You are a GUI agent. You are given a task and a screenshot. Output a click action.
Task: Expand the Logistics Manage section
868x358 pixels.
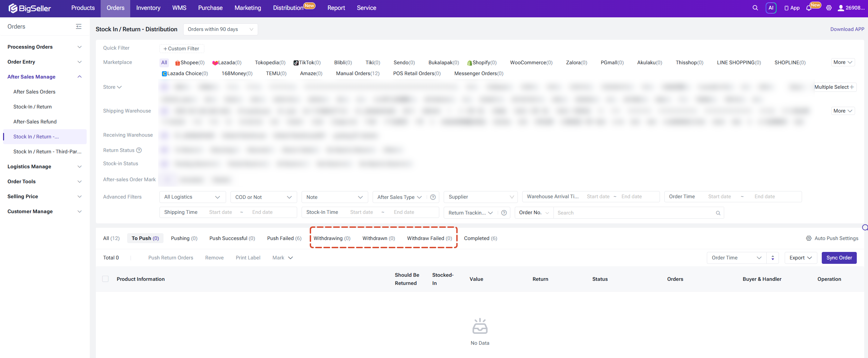click(x=45, y=167)
